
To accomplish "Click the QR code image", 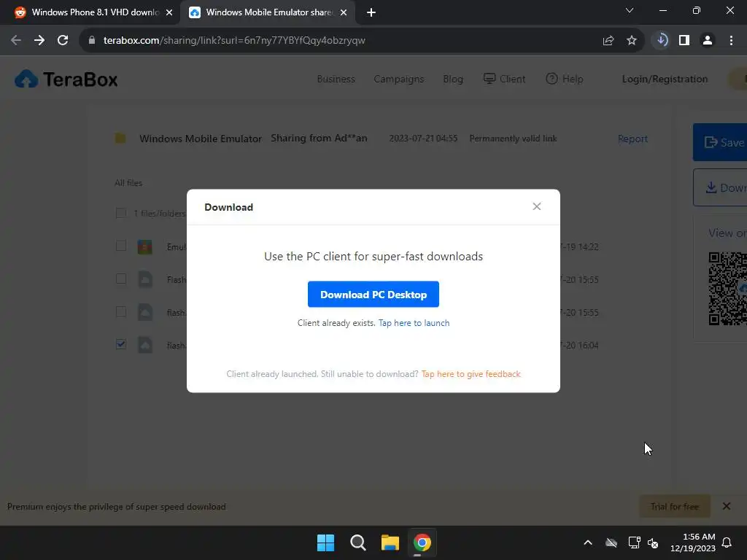I will tap(727, 289).
